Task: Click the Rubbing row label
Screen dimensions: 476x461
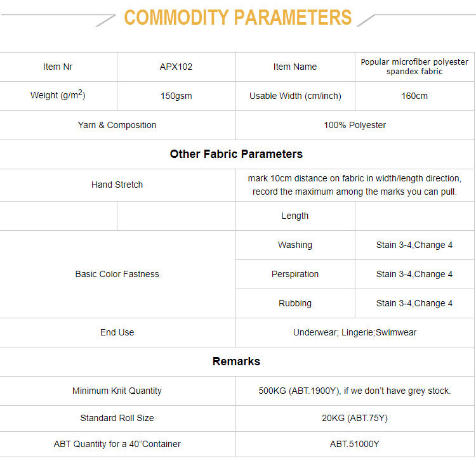Action: (295, 303)
